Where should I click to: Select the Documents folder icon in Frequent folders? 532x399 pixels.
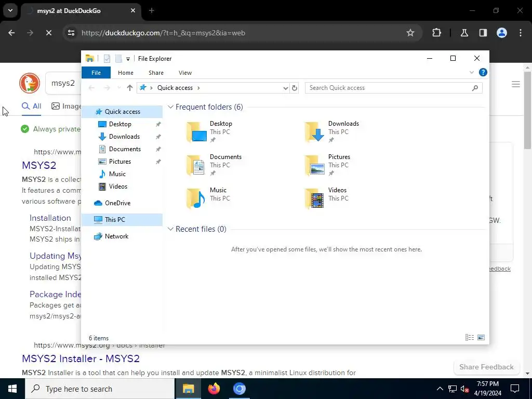[196, 165]
